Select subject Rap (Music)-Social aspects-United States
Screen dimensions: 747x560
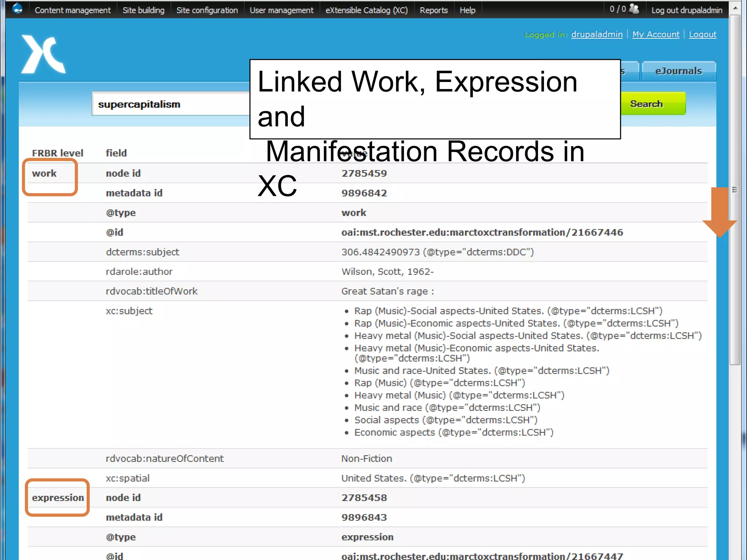pyautogui.click(x=508, y=311)
